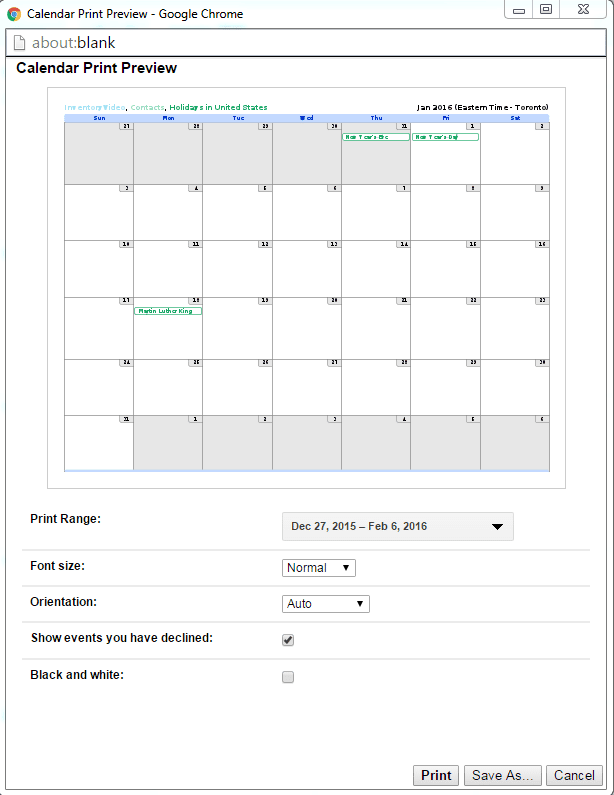Select the New Year's Day event in preview

pos(445,137)
